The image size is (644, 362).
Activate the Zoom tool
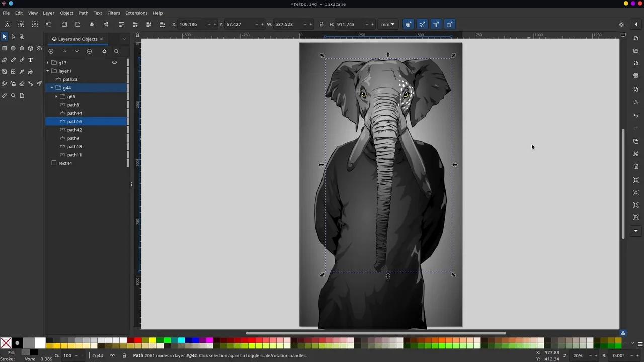[13, 96]
